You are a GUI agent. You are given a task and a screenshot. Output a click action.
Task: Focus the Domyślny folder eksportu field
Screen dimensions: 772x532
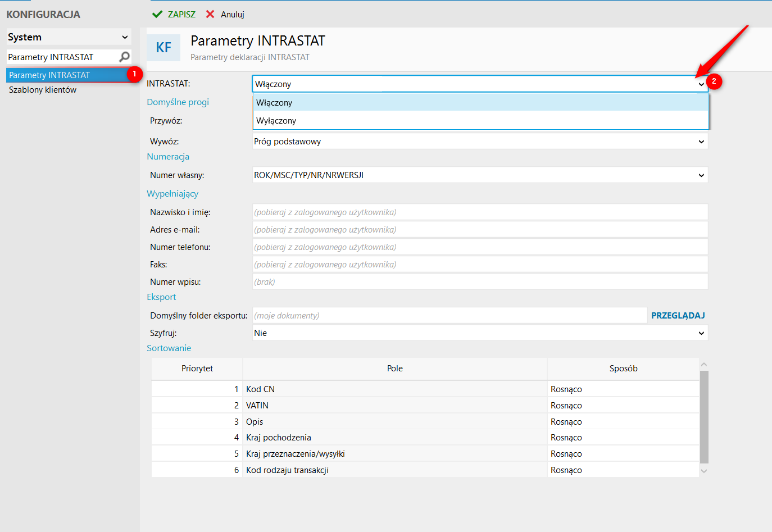click(449, 316)
